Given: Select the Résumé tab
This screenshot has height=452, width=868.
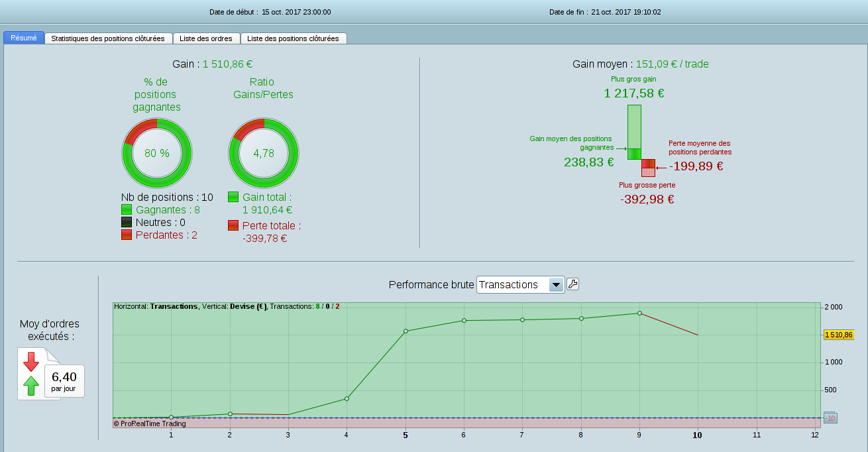Looking at the screenshot, I should [24, 38].
